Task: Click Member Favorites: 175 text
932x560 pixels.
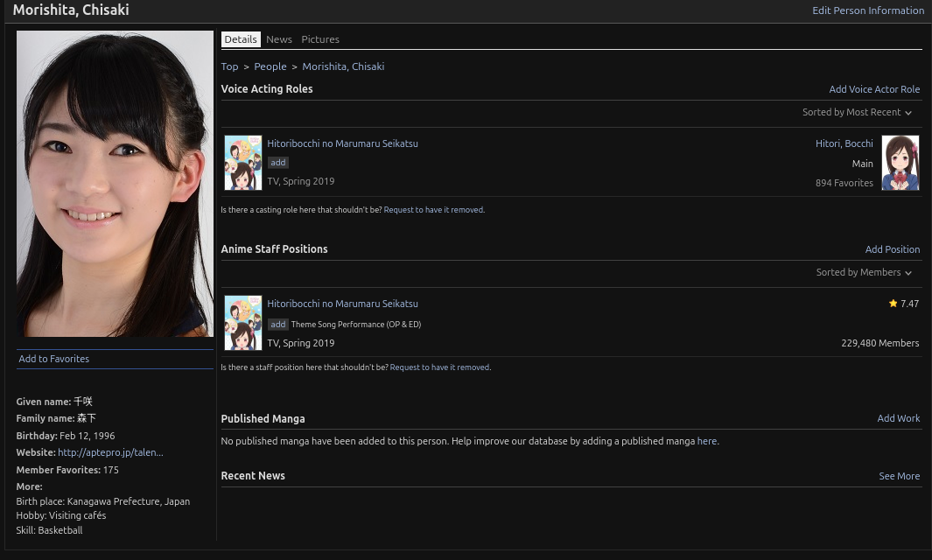Action: click(67, 470)
